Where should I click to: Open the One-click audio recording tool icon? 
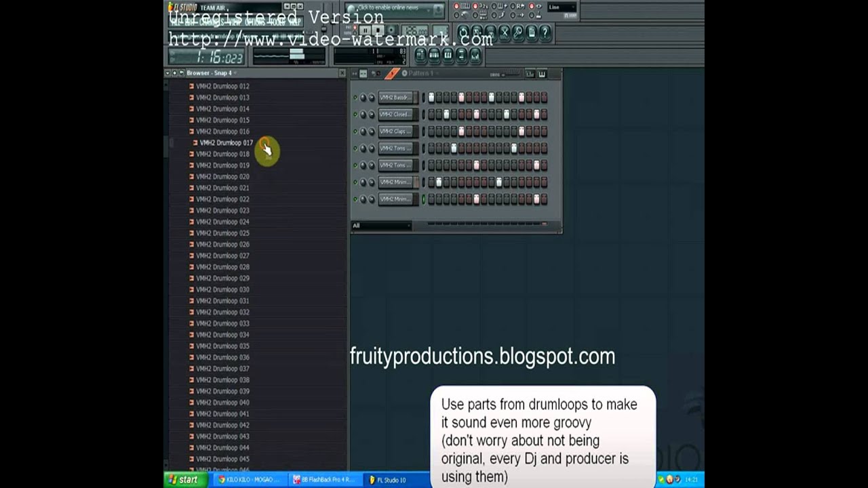coord(518,33)
